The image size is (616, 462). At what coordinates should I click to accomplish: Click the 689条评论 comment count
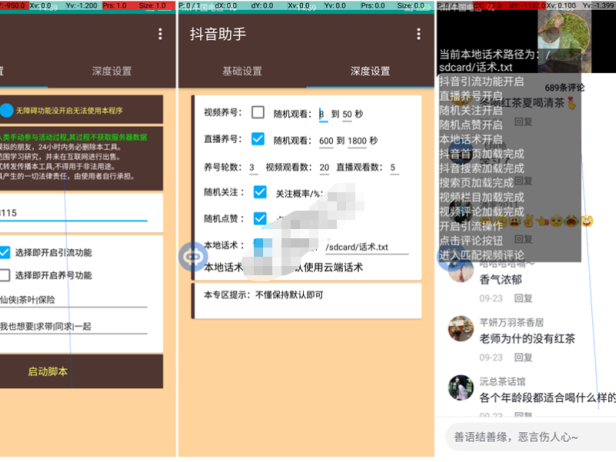click(565, 88)
